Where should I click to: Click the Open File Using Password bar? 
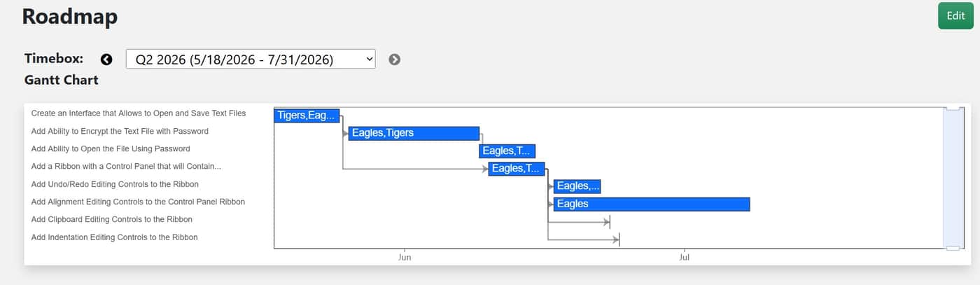coord(507,151)
